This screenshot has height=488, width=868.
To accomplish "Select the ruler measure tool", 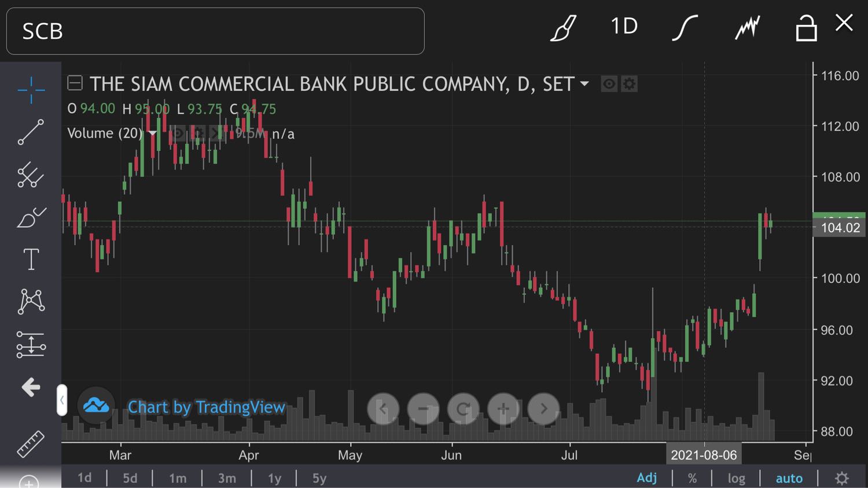I will (31, 444).
